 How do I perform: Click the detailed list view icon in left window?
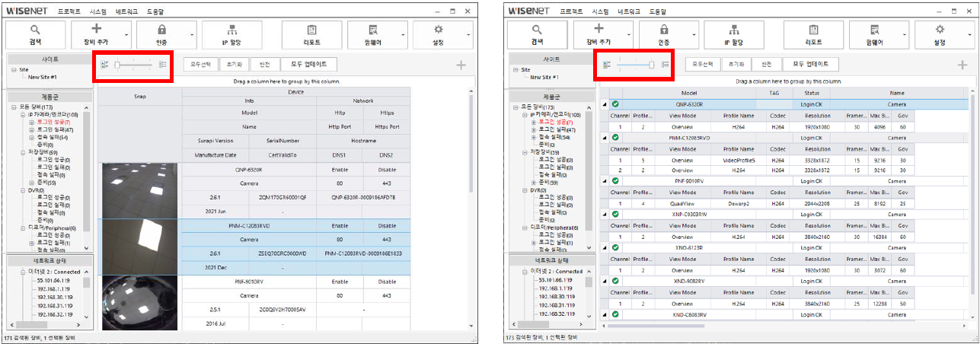(x=163, y=65)
